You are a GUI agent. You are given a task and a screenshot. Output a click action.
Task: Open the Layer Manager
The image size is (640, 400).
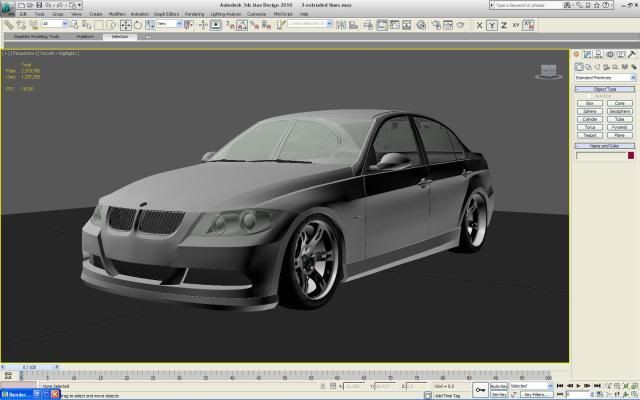368,25
